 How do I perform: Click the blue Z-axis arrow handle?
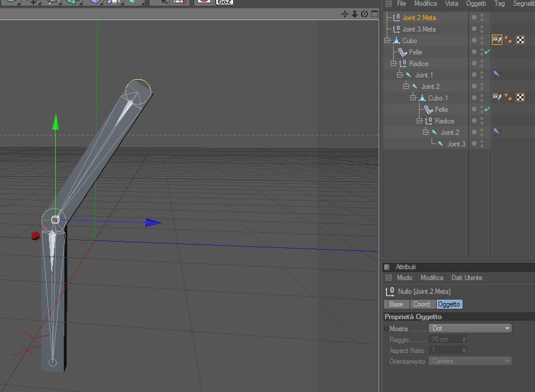point(153,223)
